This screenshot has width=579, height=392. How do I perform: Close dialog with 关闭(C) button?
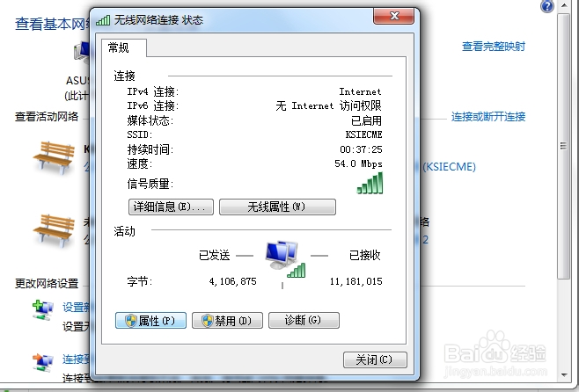click(x=375, y=359)
